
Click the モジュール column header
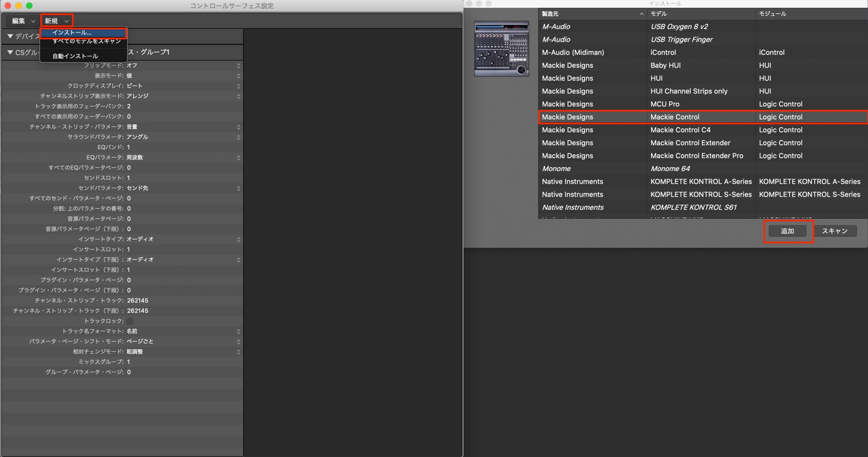[812, 14]
